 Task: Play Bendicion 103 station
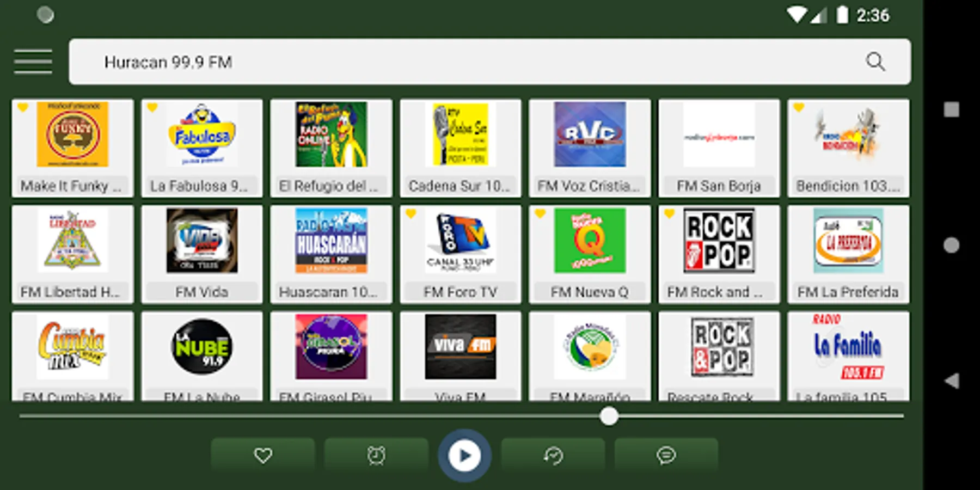848,148
